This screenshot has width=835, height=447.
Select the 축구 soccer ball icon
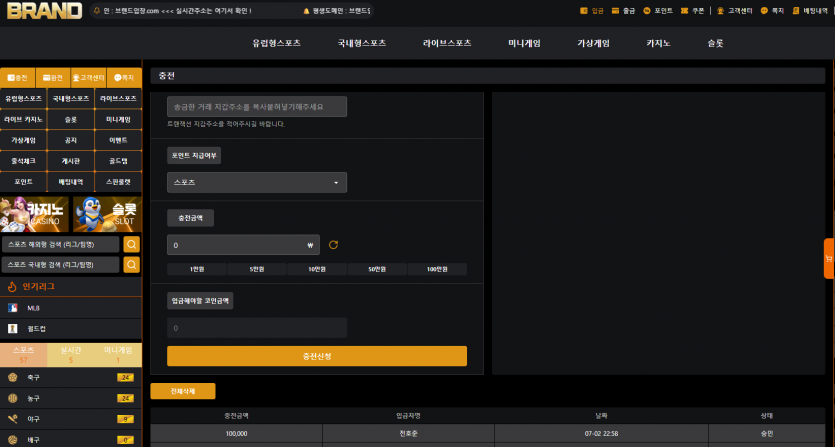click(13, 377)
